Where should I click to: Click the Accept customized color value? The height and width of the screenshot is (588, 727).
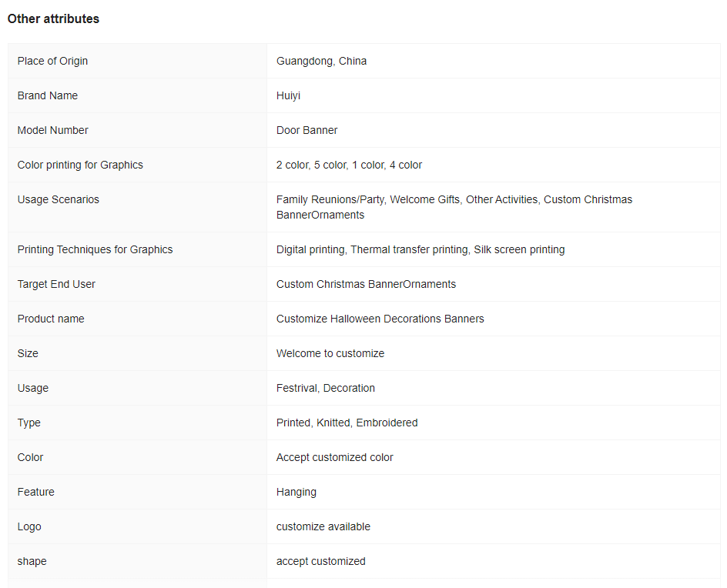(335, 457)
